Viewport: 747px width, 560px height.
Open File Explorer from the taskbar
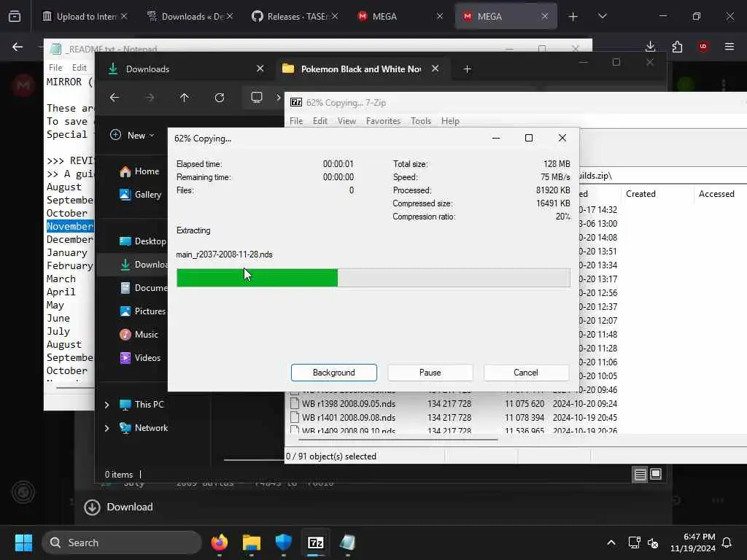[252, 542]
